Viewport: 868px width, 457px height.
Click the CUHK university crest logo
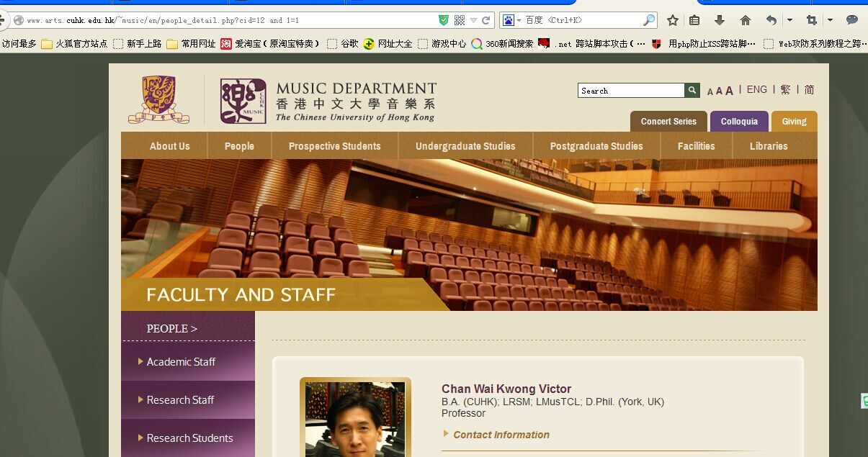tap(158, 100)
